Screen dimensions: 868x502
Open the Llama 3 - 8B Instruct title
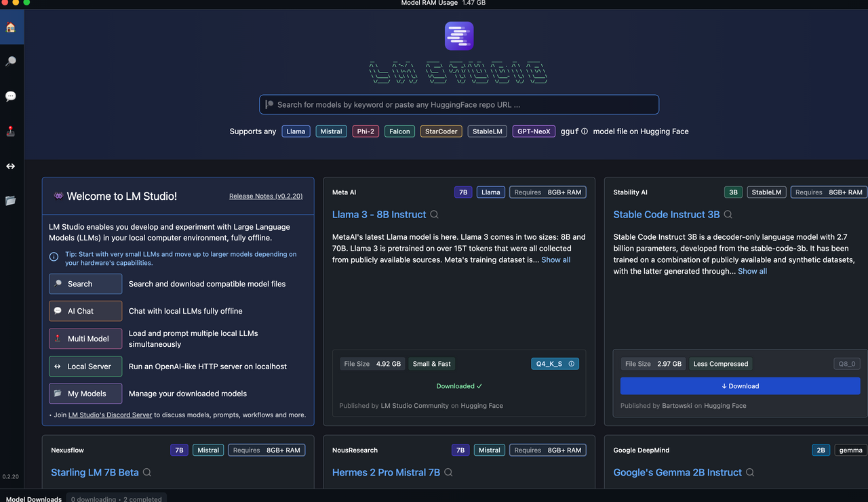point(379,215)
